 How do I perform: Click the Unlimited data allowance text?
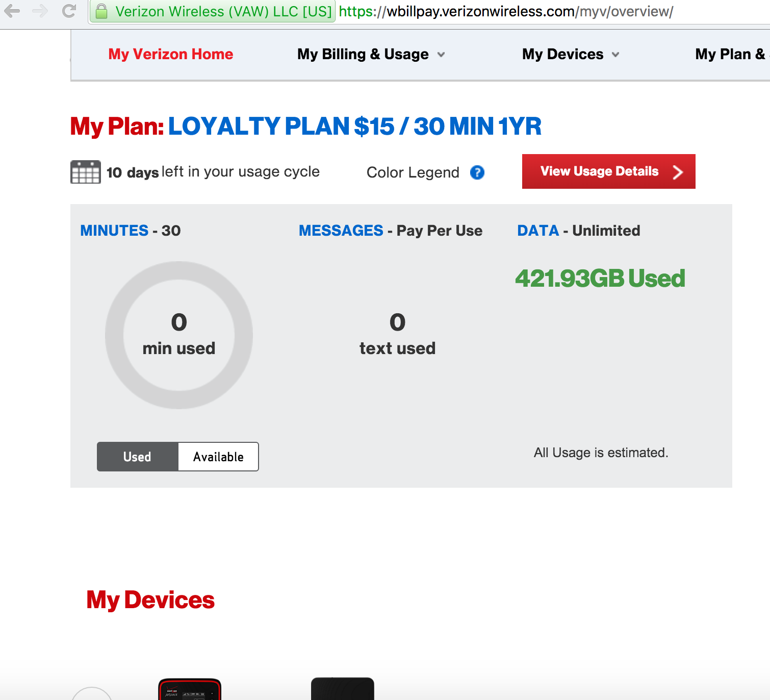(x=606, y=231)
